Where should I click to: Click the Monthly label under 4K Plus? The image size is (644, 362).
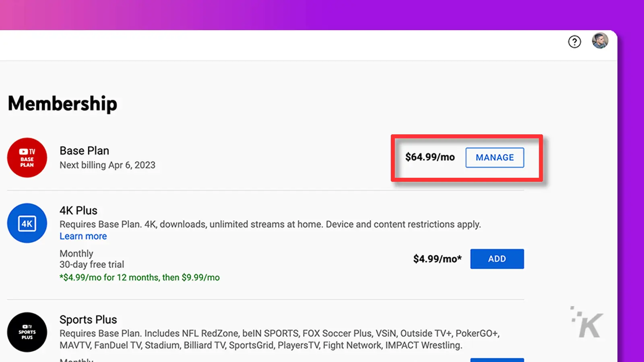[76, 254]
